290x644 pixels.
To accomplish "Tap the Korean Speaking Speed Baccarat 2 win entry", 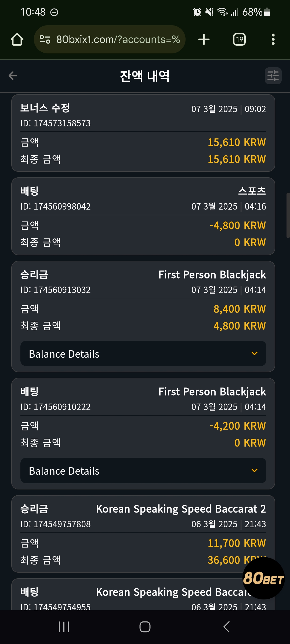I will tap(143, 534).
